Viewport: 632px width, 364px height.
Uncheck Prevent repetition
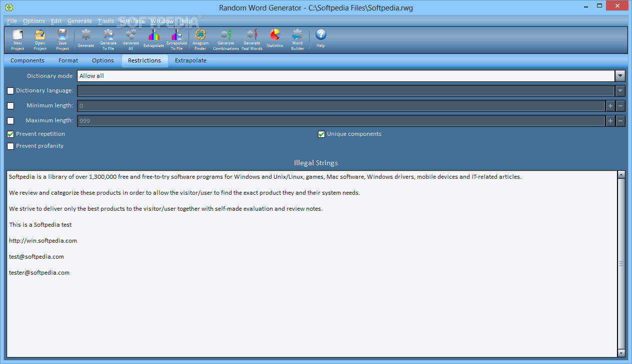click(x=10, y=134)
